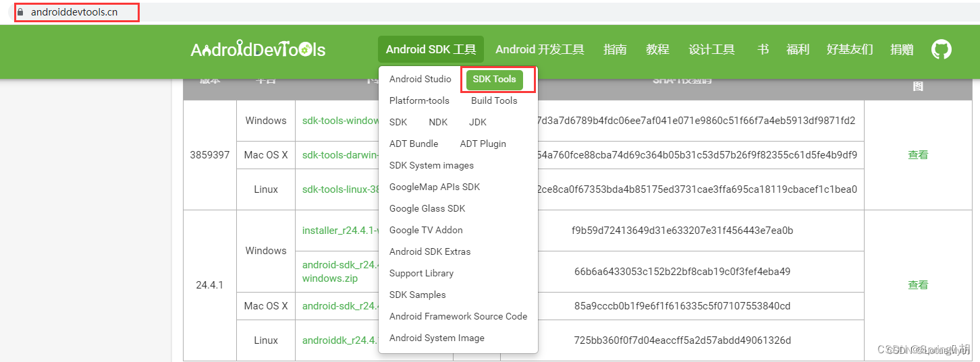Screen dimensions: 980x362
Task: Click the Linux cell beside androiddk_r24.4 link
Action: click(x=266, y=340)
